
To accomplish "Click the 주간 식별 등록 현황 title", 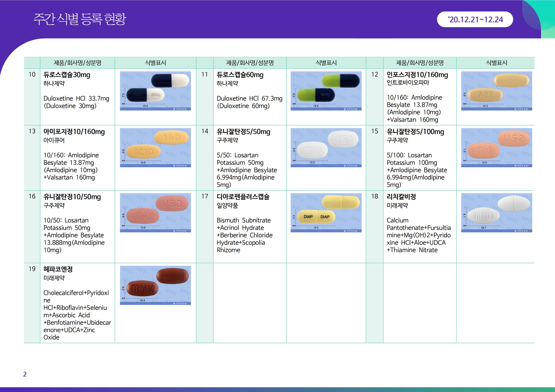I will pyautogui.click(x=80, y=19).
